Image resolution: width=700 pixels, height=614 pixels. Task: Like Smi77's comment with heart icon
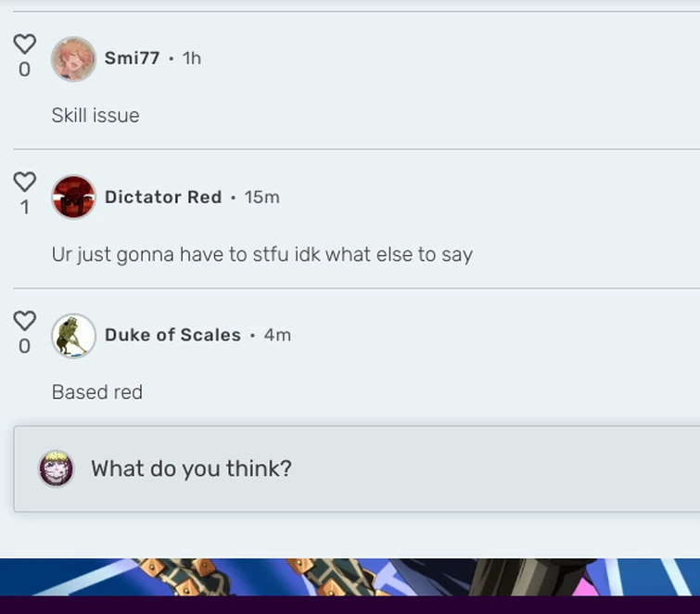coord(24,44)
